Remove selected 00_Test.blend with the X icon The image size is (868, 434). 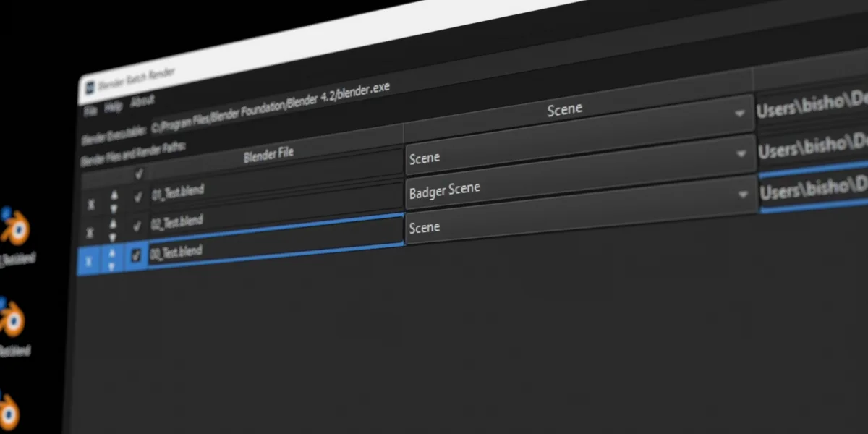(x=89, y=258)
